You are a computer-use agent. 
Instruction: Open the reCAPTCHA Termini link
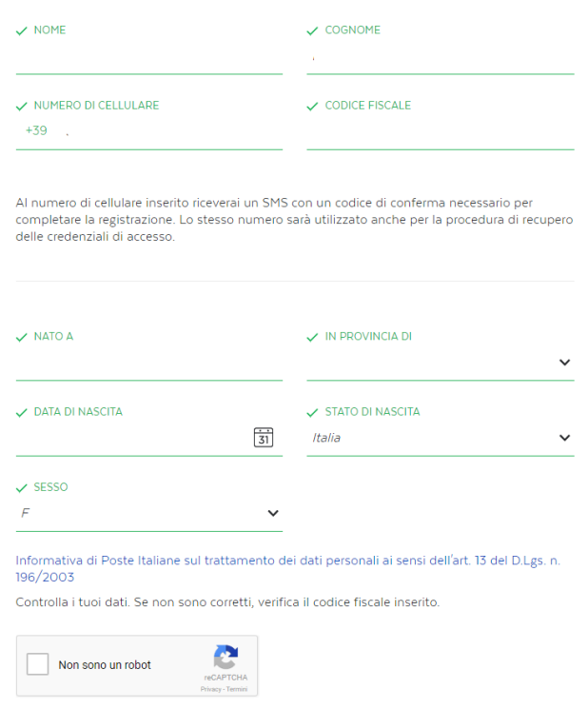[x=237, y=689]
